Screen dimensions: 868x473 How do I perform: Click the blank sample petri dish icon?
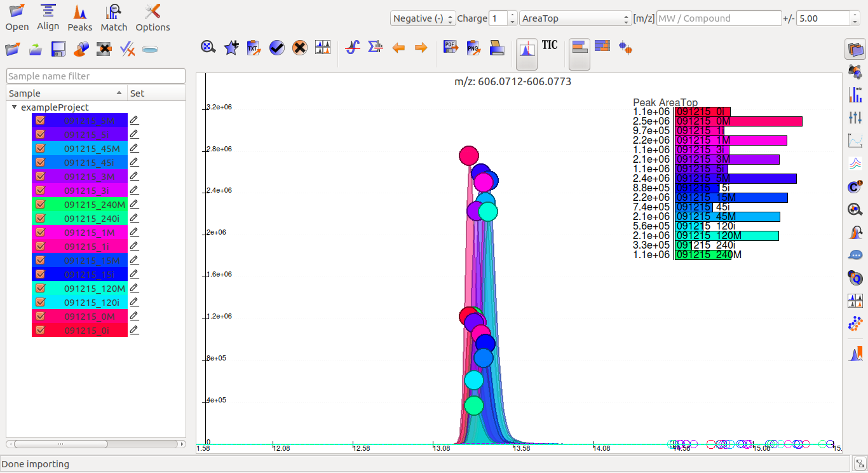[x=150, y=48]
